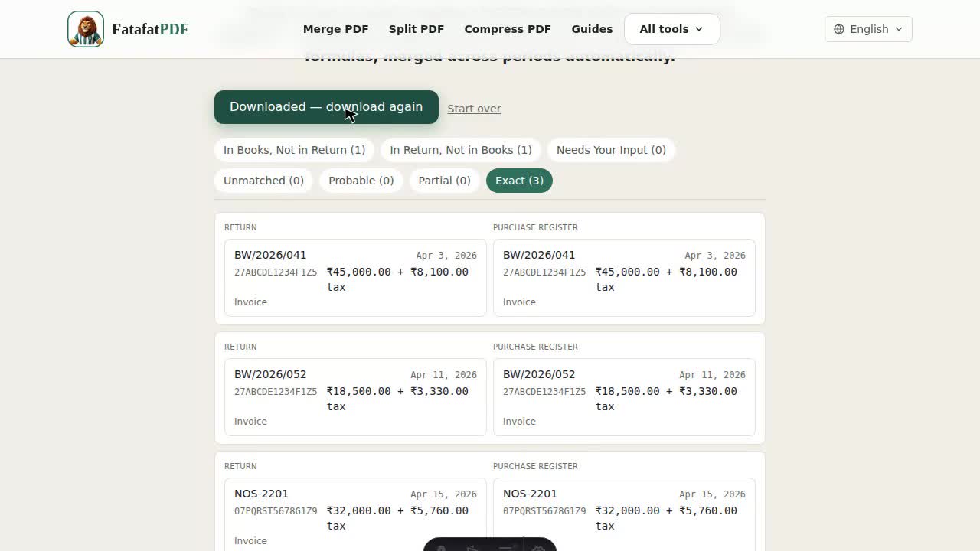
Task: Click GSTIN 07PQRST5678G1Z9 in the Return card
Action: 276,511
